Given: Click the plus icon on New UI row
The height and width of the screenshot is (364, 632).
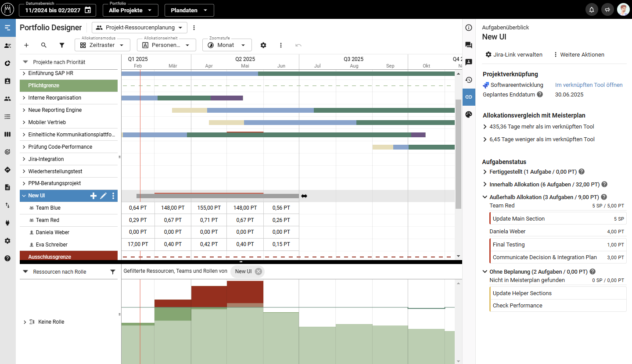Looking at the screenshot, I should pyautogui.click(x=93, y=196).
